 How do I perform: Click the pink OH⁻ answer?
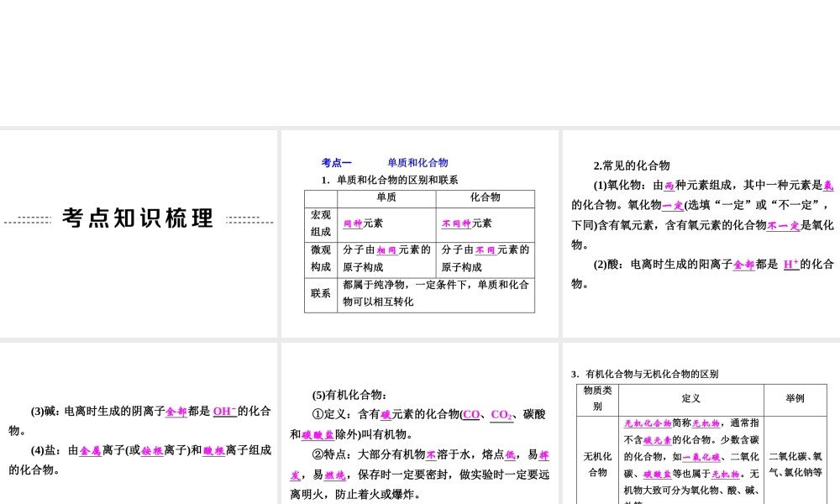click(225, 412)
